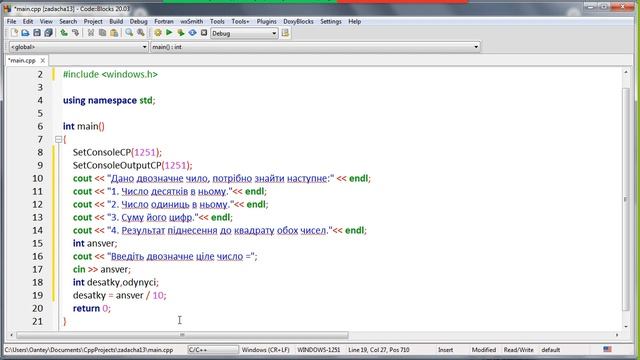This screenshot has height=360, width=640.
Task: Click the horizontal scrollbar left arrow
Action: coord(11,335)
